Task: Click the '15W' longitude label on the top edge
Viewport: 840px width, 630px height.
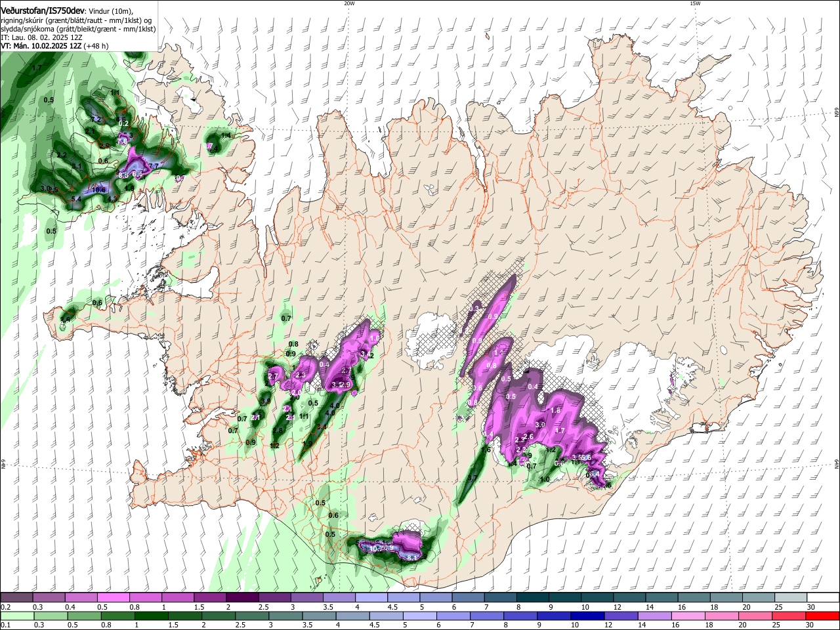Action: (695, 3)
